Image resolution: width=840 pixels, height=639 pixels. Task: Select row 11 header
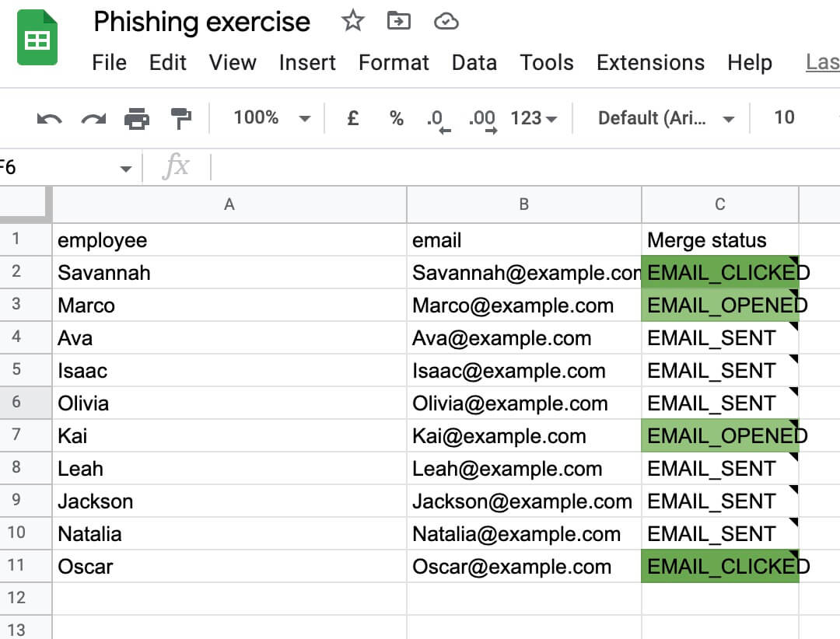click(26, 566)
